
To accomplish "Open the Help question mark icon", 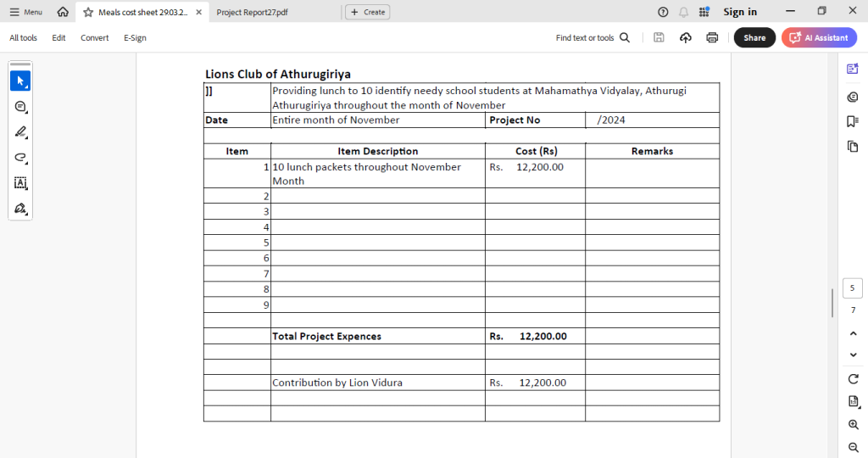I will pyautogui.click(x=663, y=12).
